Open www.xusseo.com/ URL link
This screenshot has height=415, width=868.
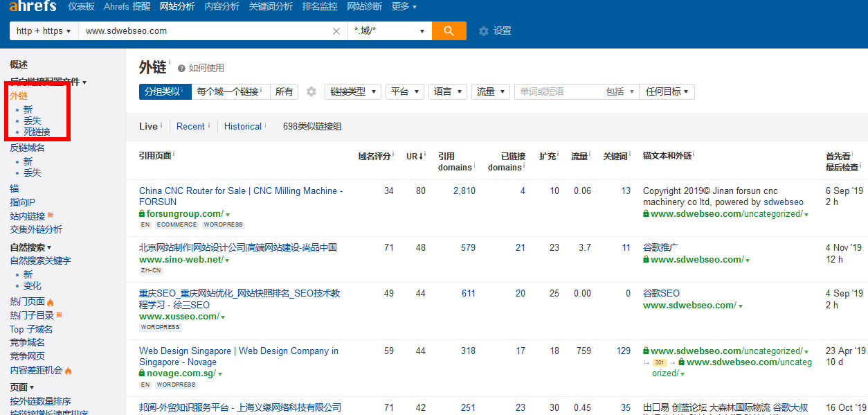tap(179, 317)
